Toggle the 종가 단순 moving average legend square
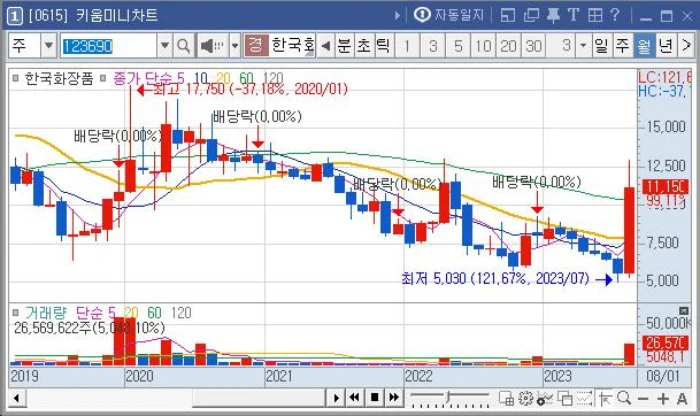Image resolution: width=700 pixels, height=416 pixels. [103, 79]
